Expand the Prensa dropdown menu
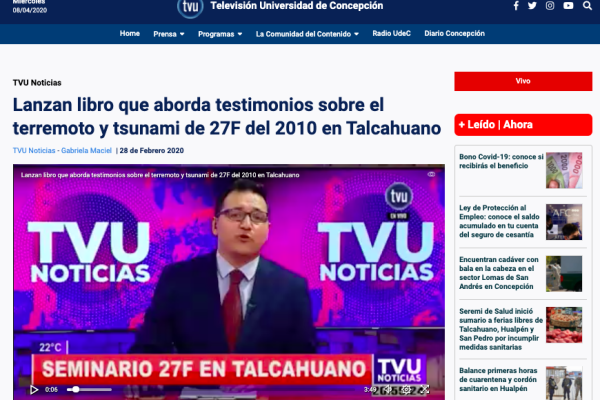Screen dimensions: 600x400 [169, 34]
